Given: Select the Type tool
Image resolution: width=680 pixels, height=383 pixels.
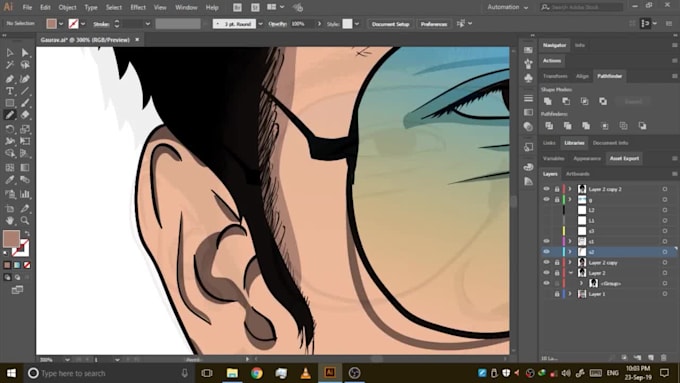Looking at the screenshot, I should point(10,91).
